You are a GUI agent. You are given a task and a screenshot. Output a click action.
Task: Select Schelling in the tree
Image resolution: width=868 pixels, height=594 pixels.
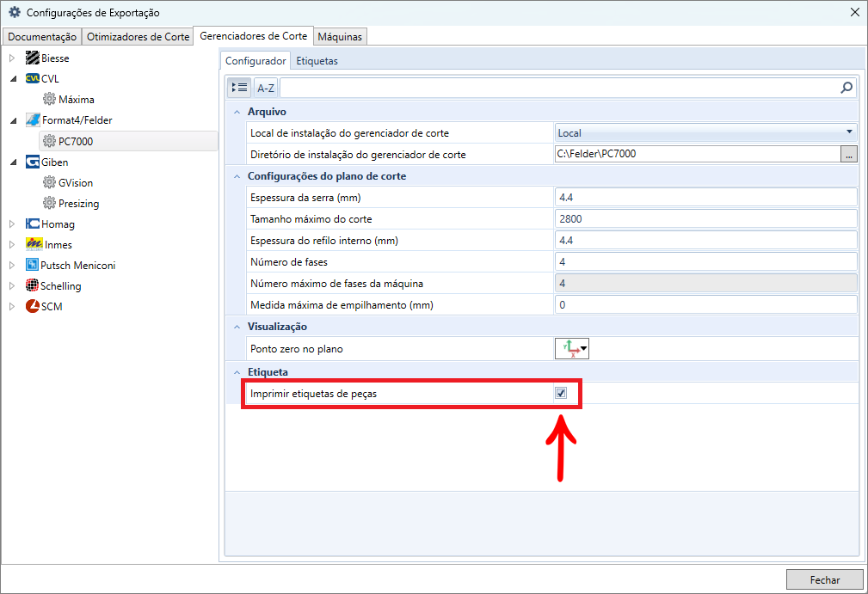click(x=61, y=286)
